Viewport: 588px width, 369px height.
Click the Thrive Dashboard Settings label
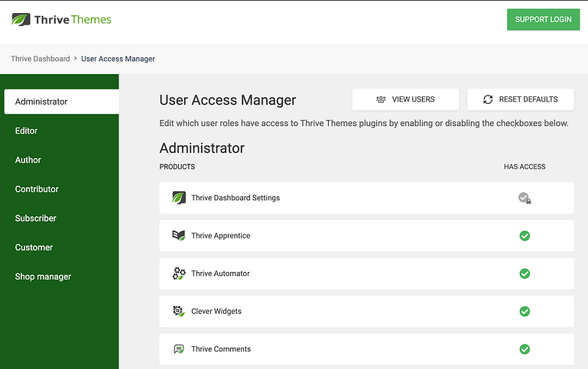pyautogui.click(x=236, y=198)
